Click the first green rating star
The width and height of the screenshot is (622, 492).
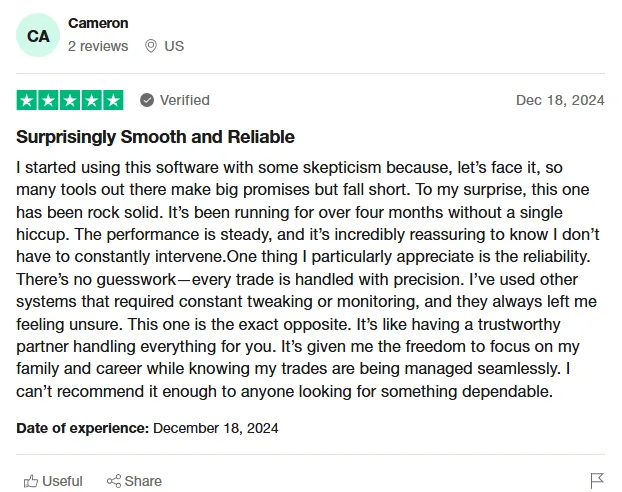click(27, 100)
